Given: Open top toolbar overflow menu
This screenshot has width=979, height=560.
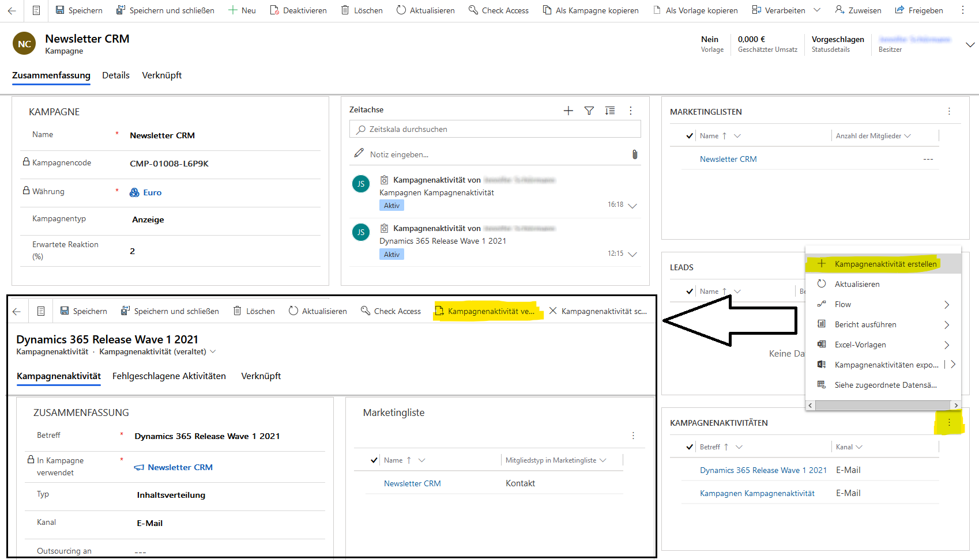Looking at the screenshot, I should [963, 10].
